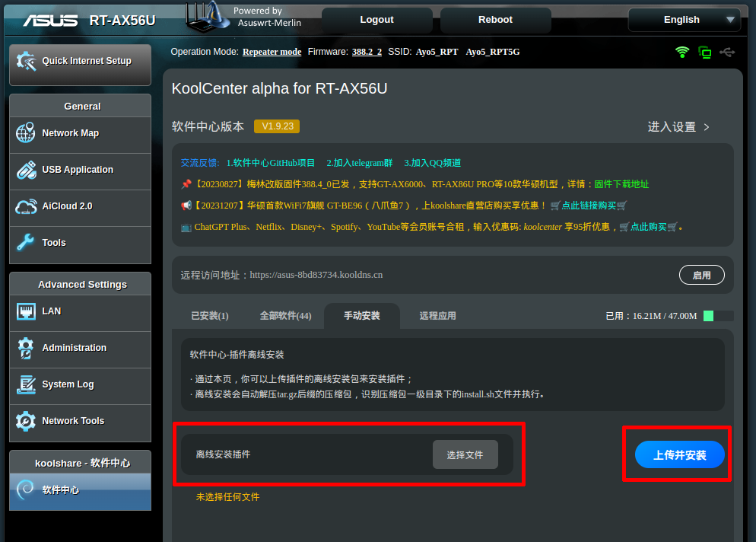This screenshot has height=542, width=756.
Task: Switch to the 全部软件(44) tab
Action: (x=285, y=316)
